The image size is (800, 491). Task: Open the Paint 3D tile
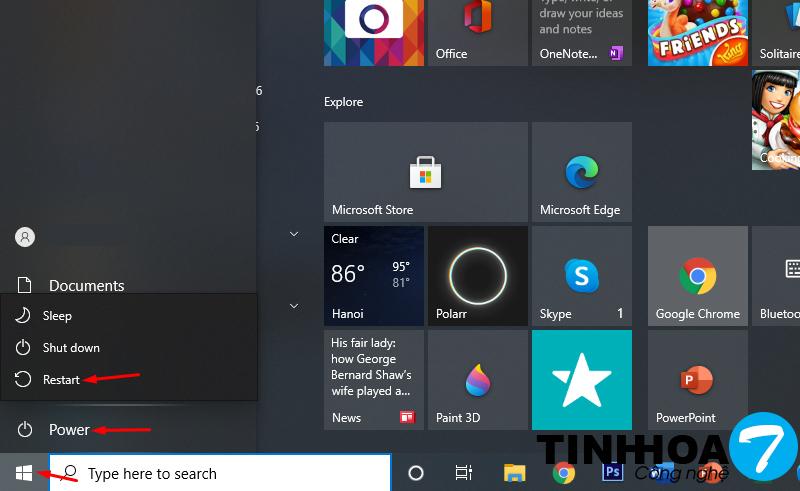tap(477, 380)
